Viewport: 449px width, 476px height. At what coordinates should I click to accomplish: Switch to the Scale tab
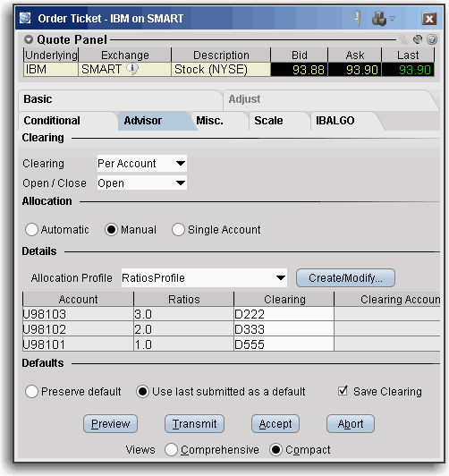[279, 121]
